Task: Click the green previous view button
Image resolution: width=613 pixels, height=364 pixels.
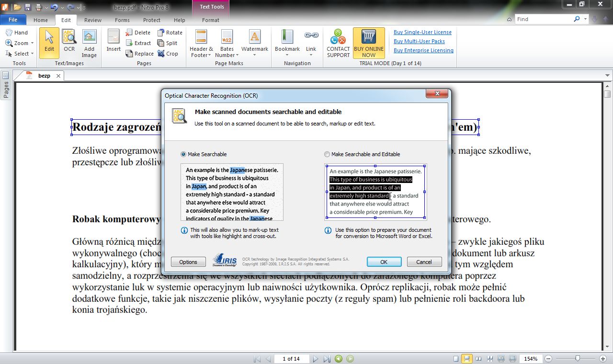Action: 339,359
